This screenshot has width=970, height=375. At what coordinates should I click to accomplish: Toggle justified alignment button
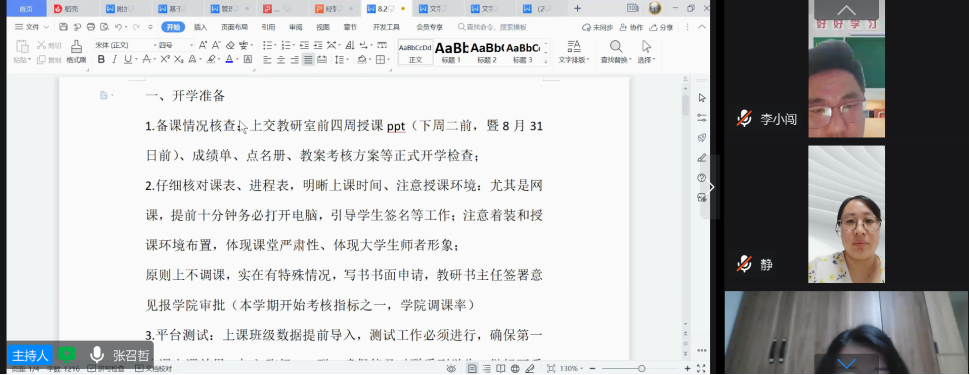pos(308,59)
